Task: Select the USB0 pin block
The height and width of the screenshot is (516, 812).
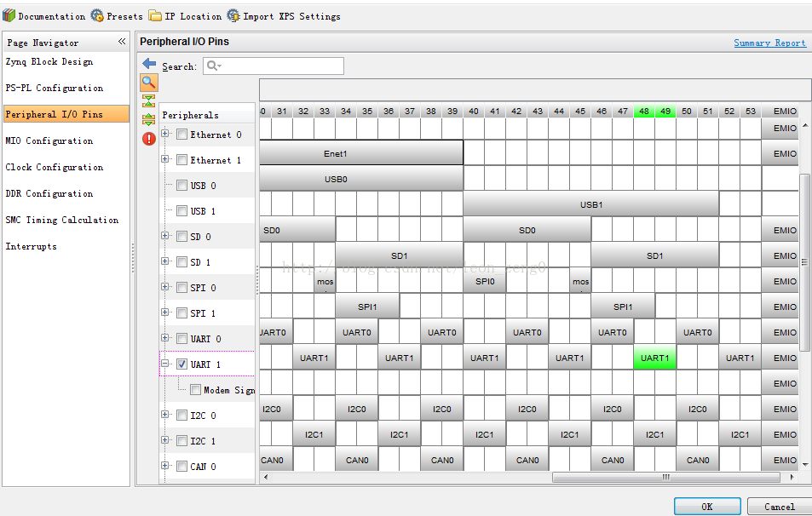Action: [361, 179]
